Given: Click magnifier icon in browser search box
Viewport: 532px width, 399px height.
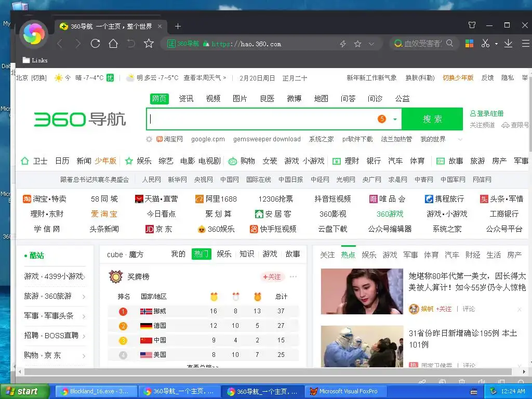Looking at the screenshot, I should point(449,43).
